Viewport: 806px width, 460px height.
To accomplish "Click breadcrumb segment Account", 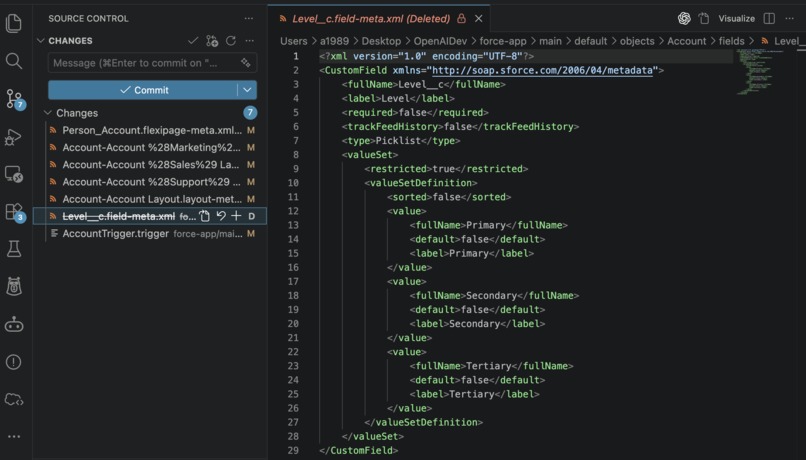I will click(x=686, y=41).
